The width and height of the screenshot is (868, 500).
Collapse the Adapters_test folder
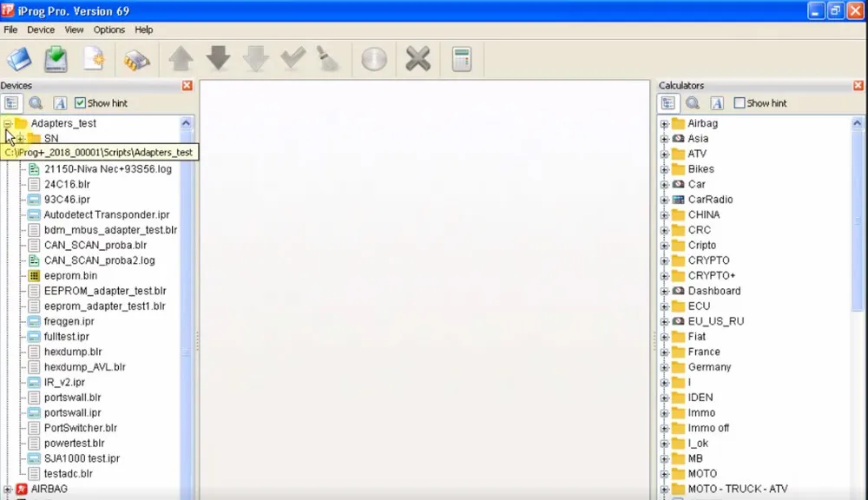(x=7, y=123)
